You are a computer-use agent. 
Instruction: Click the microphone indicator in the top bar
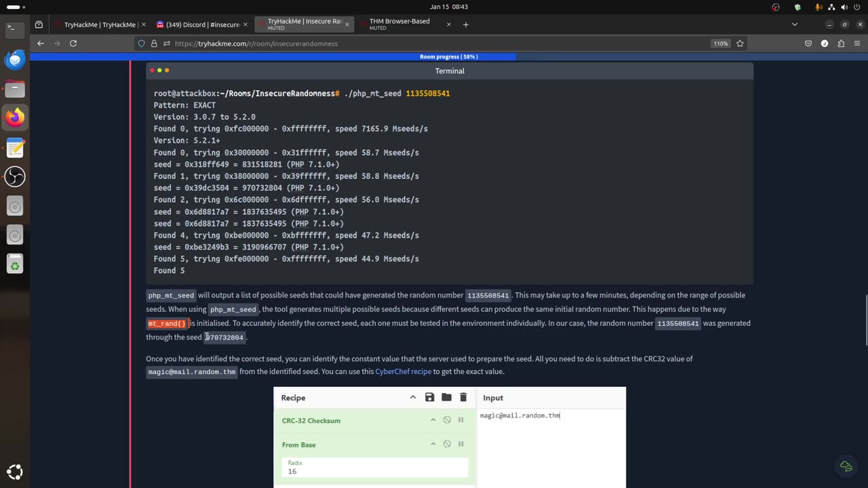pyautogui.click(x=819, y=7)
